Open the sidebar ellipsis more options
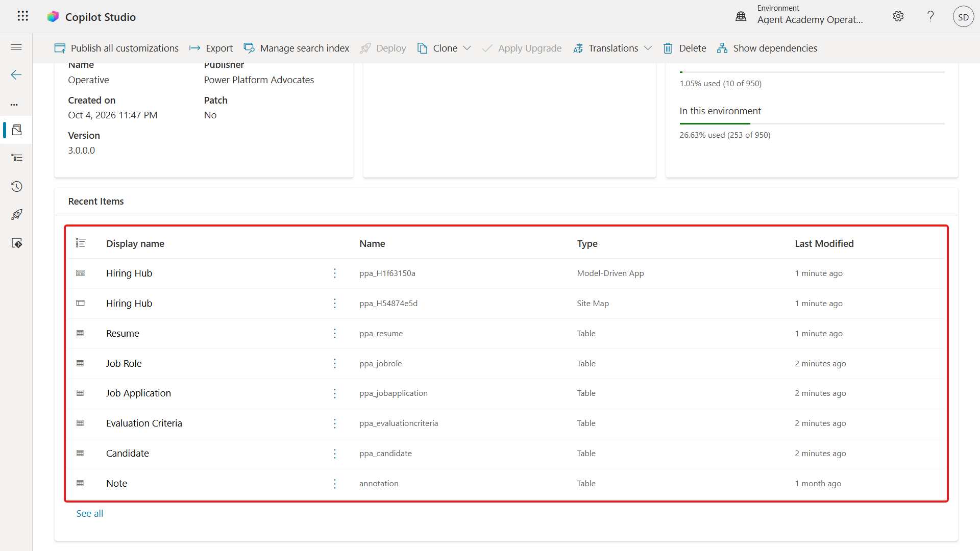 click(14, 105)
